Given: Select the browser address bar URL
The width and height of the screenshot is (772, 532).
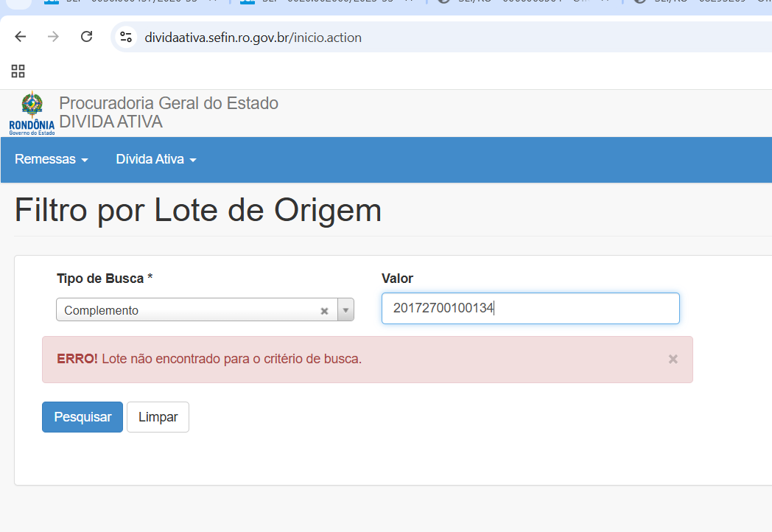Looking at the screenshot, I should 253,38.
